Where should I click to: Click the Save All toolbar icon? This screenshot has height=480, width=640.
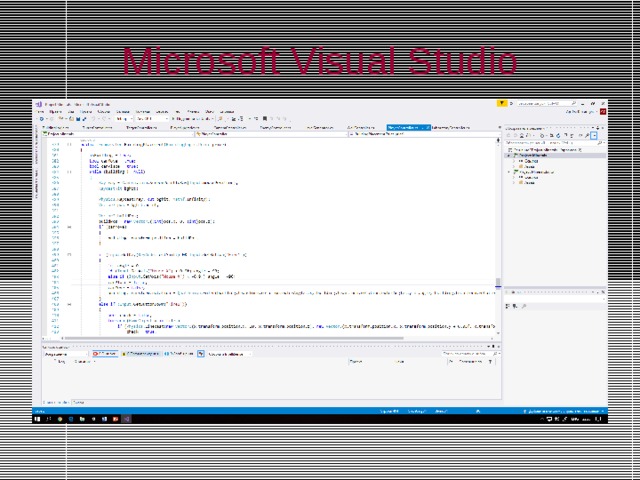point(84,119)
